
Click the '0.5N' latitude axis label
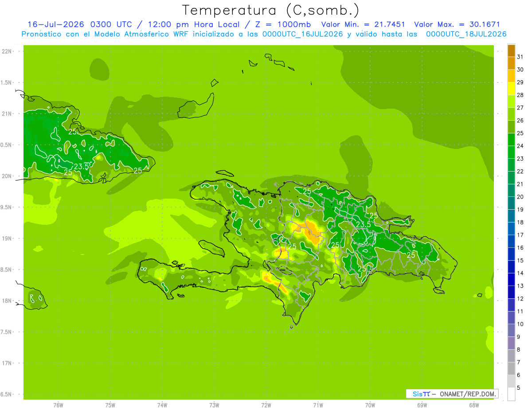(7, 145)
